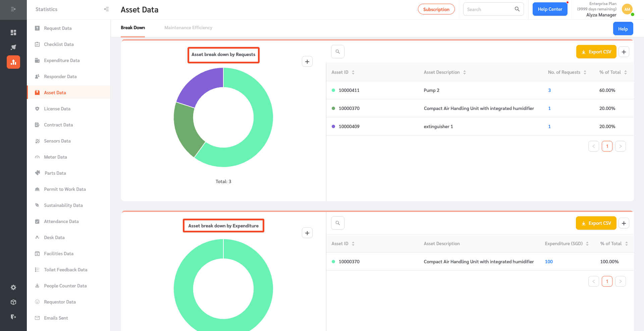Log out using the door exit icon

point(13,317)
